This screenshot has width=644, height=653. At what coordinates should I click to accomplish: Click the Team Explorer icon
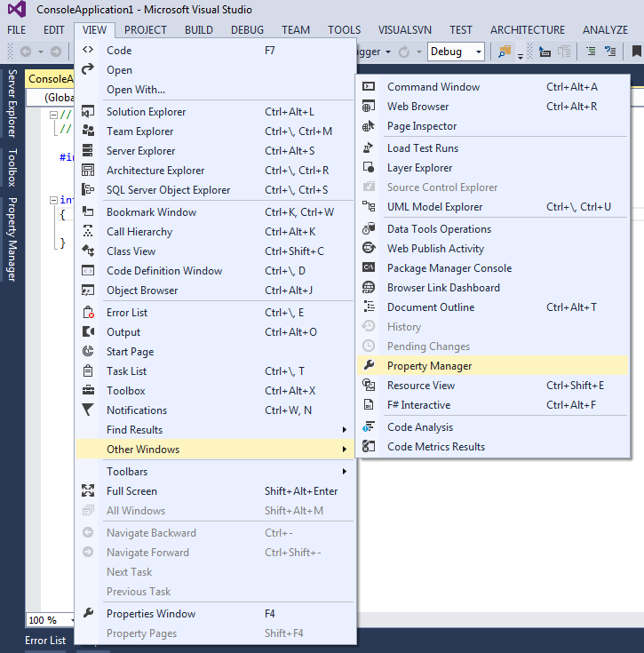88,131
